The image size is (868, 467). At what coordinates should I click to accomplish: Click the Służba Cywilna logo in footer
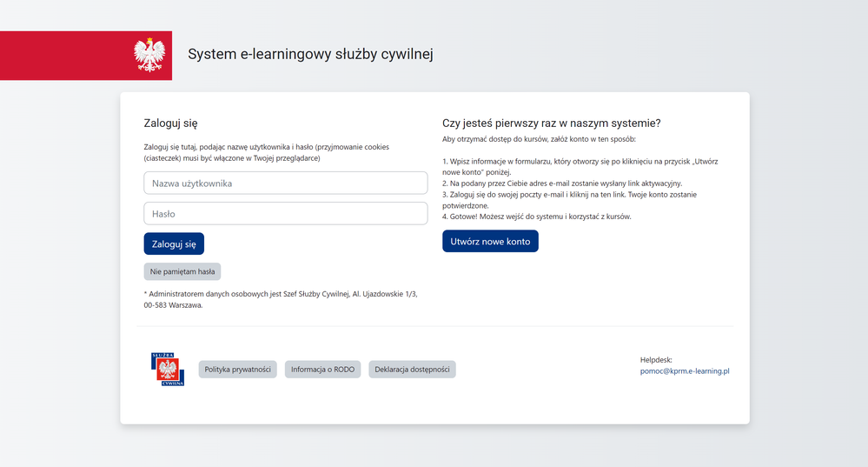pos(167,369)
